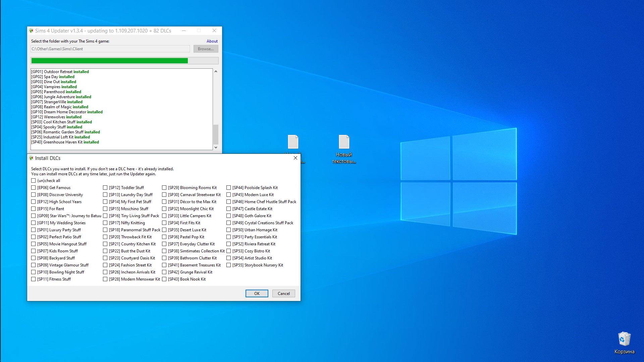Select the Новый текстовый document icon

344,142
